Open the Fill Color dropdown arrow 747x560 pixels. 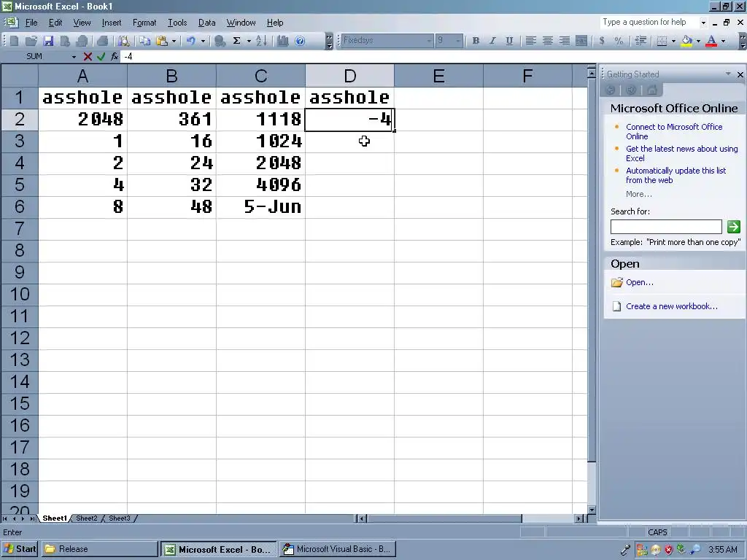click(698, 41)
